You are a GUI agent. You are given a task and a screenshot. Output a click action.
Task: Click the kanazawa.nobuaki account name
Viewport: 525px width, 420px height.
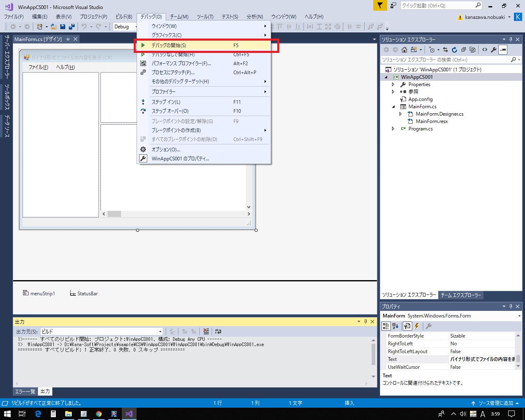(x=485, y=17)
